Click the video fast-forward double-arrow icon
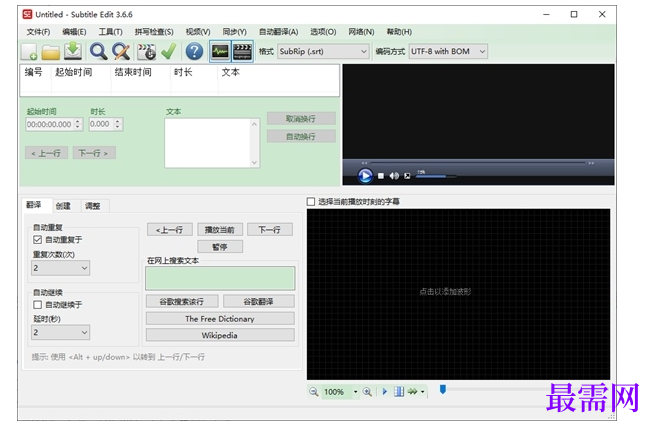The height and width of the screenshot is (429, 658). [x=591, y=163]
